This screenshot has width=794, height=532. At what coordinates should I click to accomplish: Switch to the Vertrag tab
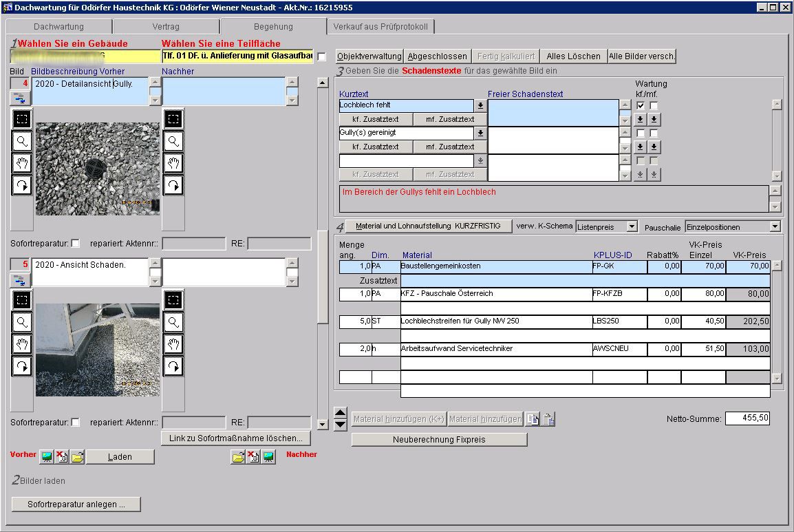(x=166, y=27)
